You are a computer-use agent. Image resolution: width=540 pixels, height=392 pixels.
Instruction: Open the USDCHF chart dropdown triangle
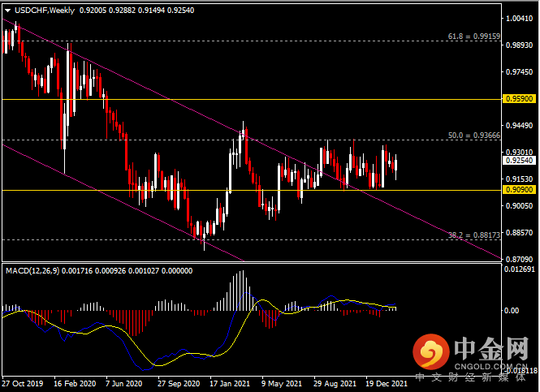[7, 11]
